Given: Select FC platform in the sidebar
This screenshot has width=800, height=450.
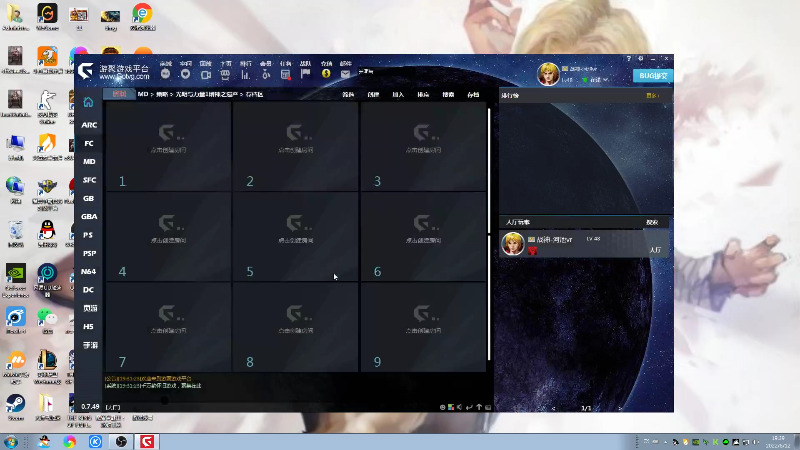Looking at the screenshot, I should click(x=89, y=143).
